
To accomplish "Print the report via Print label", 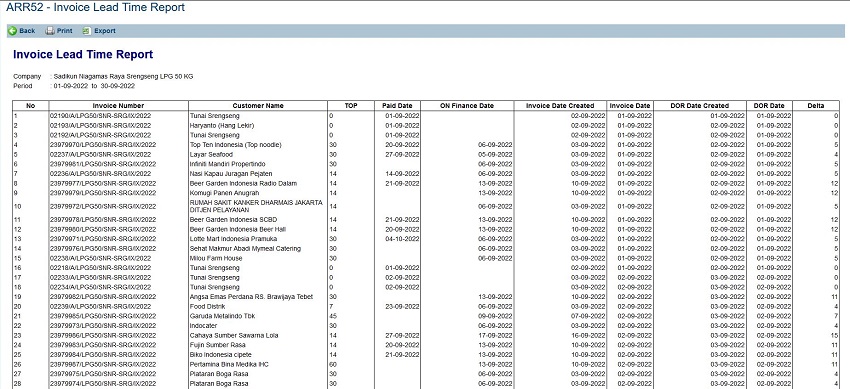I will coord(65,31).
